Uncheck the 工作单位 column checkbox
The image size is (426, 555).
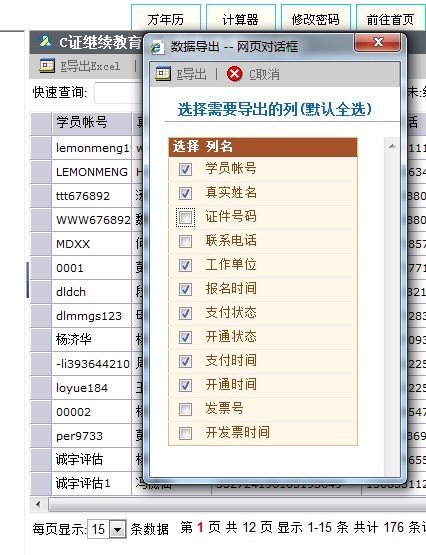tap(185, 265)
